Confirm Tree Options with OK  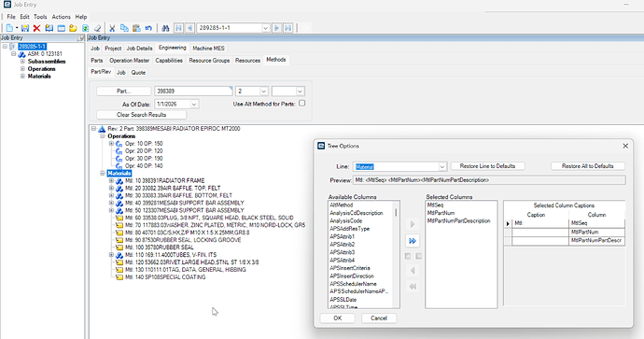(x=338, y=318)
